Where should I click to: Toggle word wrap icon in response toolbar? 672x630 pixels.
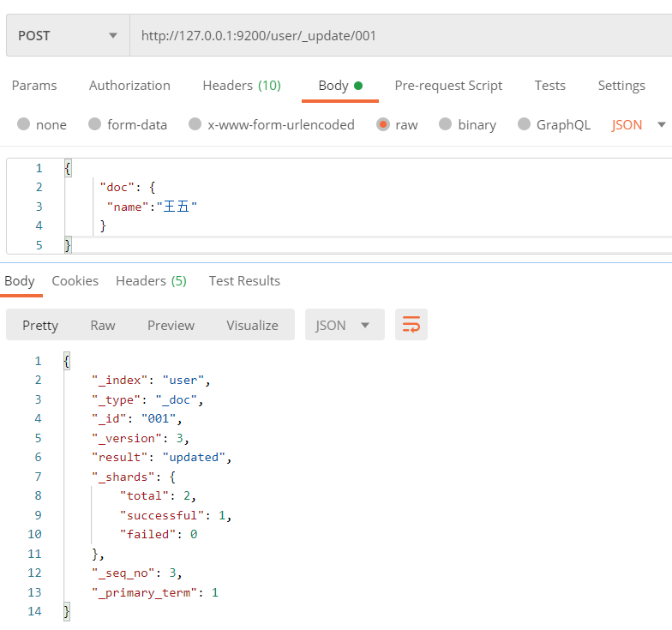(x=411, y=324)
